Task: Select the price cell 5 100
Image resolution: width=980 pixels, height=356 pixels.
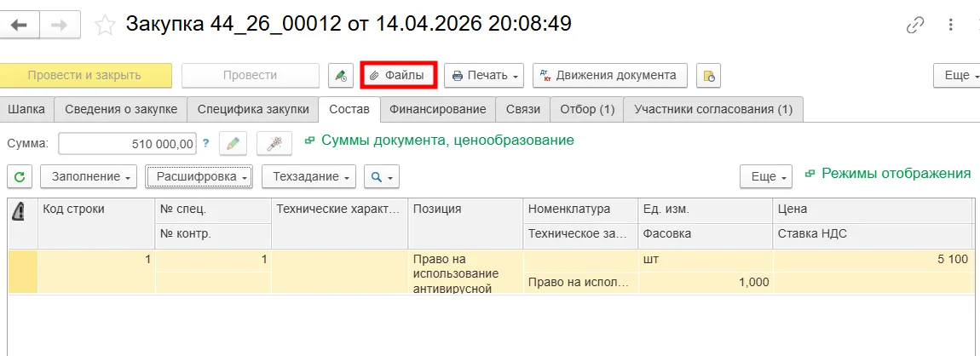Action: click(x=873, y=260)
